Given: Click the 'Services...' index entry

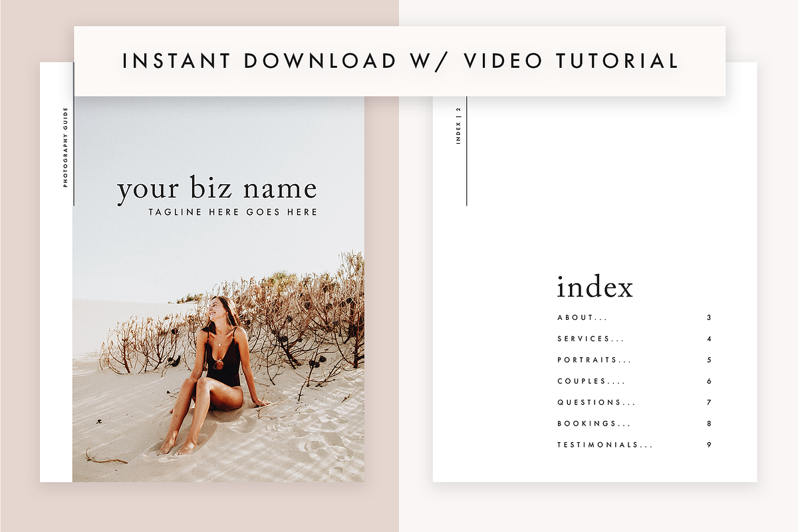Looking at the screenshot, I should tap(591, 339).
